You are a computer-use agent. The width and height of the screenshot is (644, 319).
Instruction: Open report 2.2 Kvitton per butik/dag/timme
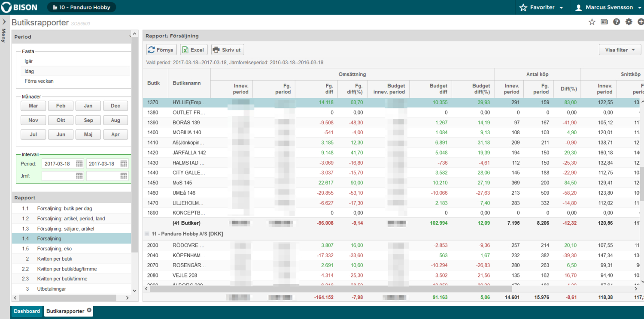(71, 269)
